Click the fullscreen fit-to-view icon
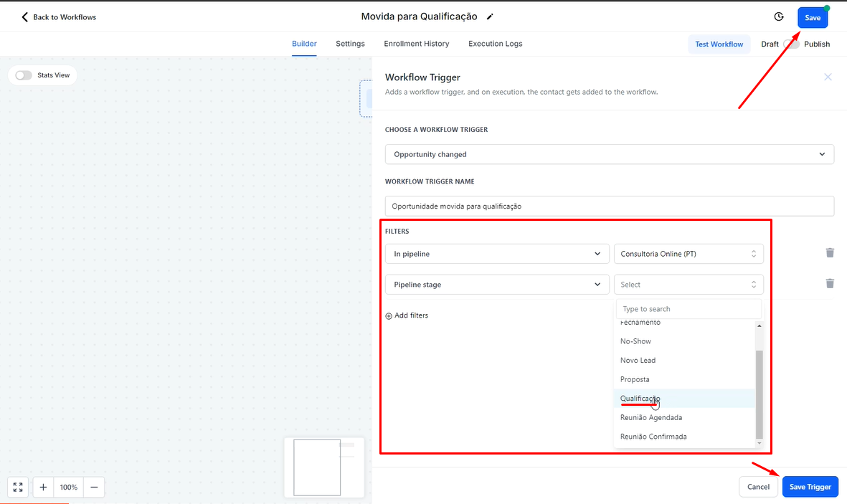The height and width of the screenshot is (504, 847). click(18, 488)
